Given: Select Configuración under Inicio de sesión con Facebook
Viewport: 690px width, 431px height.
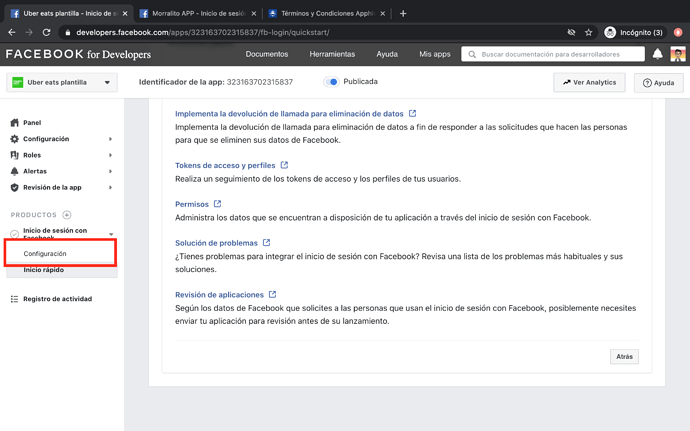Looking at the screenshot, I should pos(45,254).
